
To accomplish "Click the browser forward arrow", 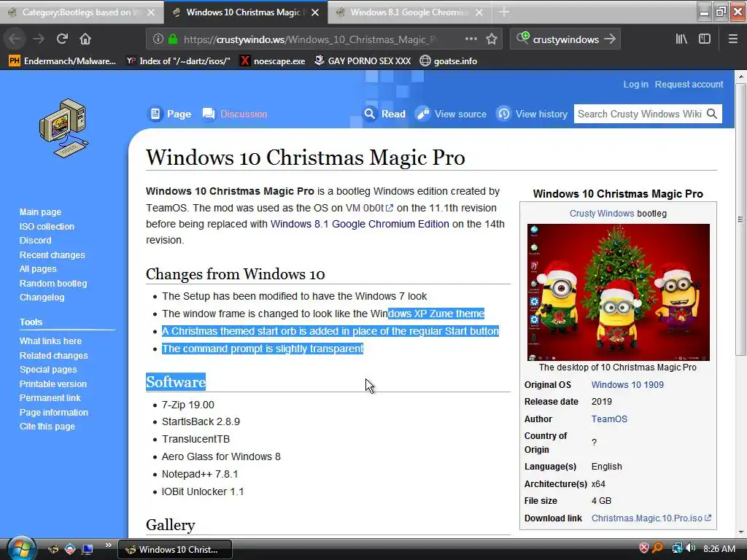I will (x=39, y=39).
